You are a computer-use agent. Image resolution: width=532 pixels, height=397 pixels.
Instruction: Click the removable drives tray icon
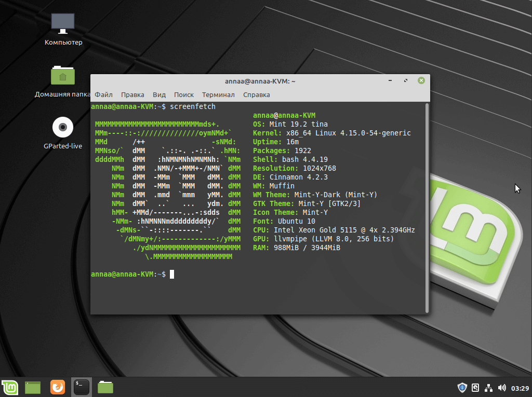475,388
